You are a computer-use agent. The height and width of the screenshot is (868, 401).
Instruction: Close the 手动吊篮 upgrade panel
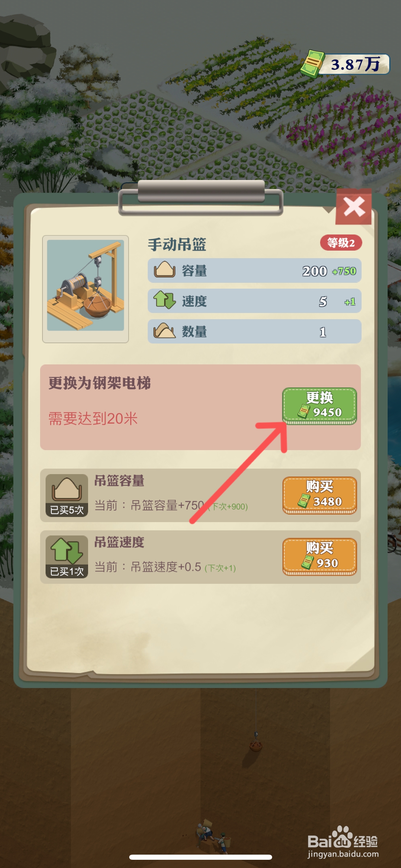pos(353,206)
